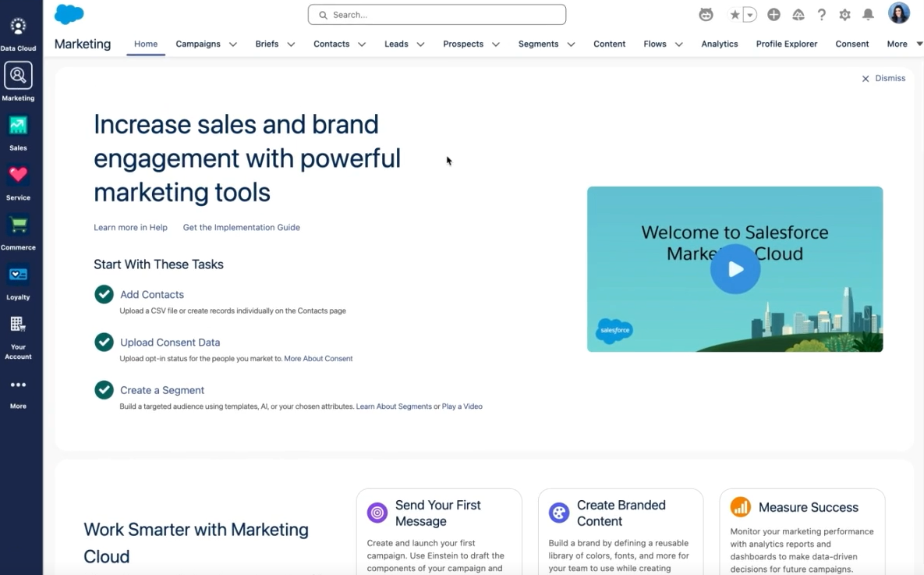Click the Salesforce cloud logo
Image resolution: width=924 pixels, height=575 pixels.
click(x=69, y=14)
